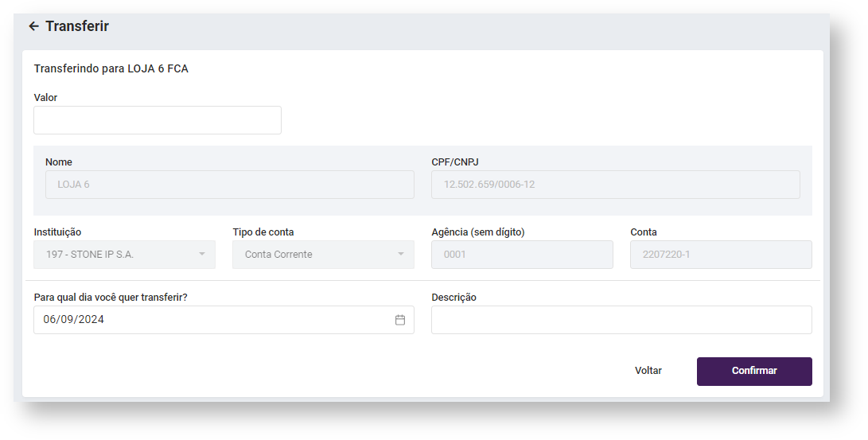This screenshot has height=440, width=868.
Task: Click the 'Para qual dia você quer transferir?' label
Action: (111, 298)
